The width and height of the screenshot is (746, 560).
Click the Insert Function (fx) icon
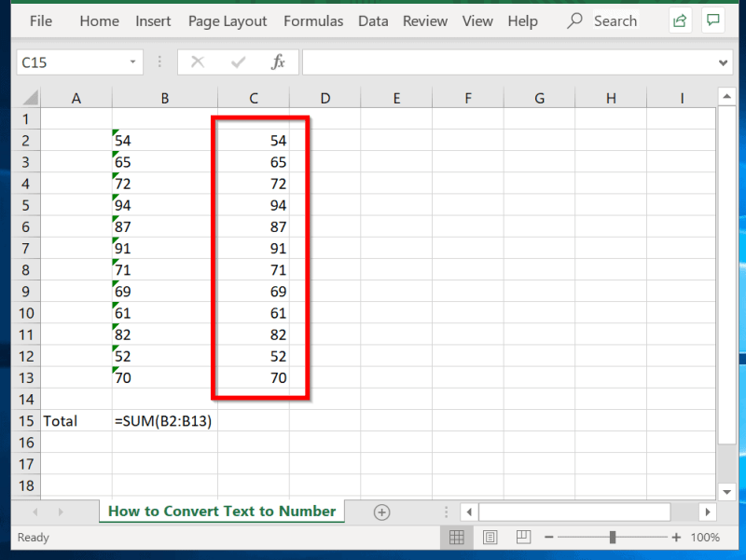(x=277, y=61)
